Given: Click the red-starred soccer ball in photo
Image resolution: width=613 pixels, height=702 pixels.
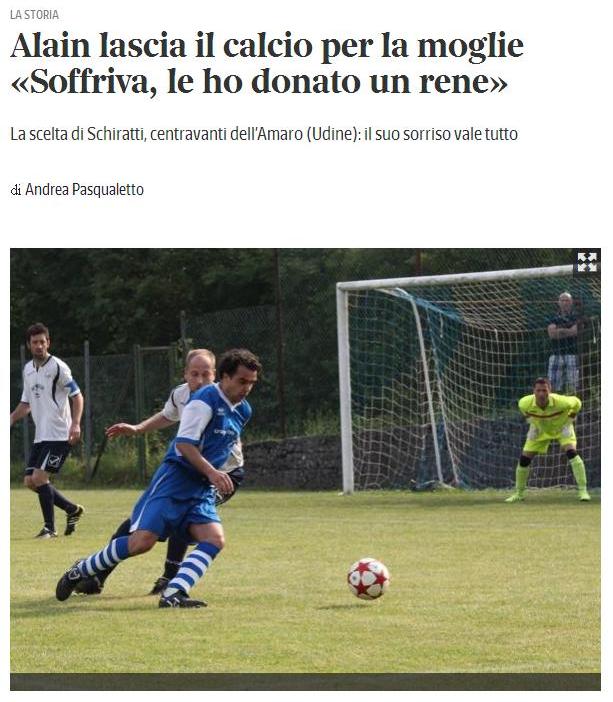Looking at the screenshot, I should 368,579.
